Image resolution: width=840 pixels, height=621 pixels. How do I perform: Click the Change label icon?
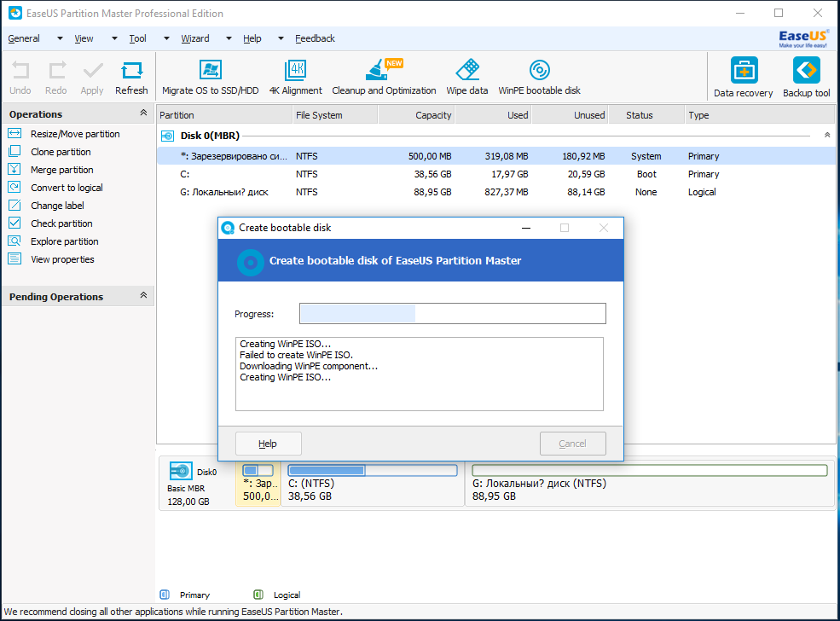(15, 206)
